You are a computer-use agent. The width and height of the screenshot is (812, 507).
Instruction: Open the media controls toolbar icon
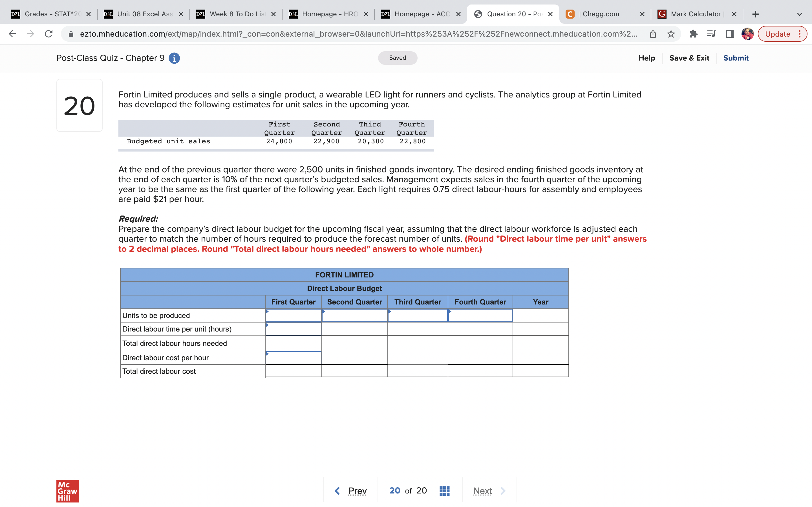tap(711, 34)
